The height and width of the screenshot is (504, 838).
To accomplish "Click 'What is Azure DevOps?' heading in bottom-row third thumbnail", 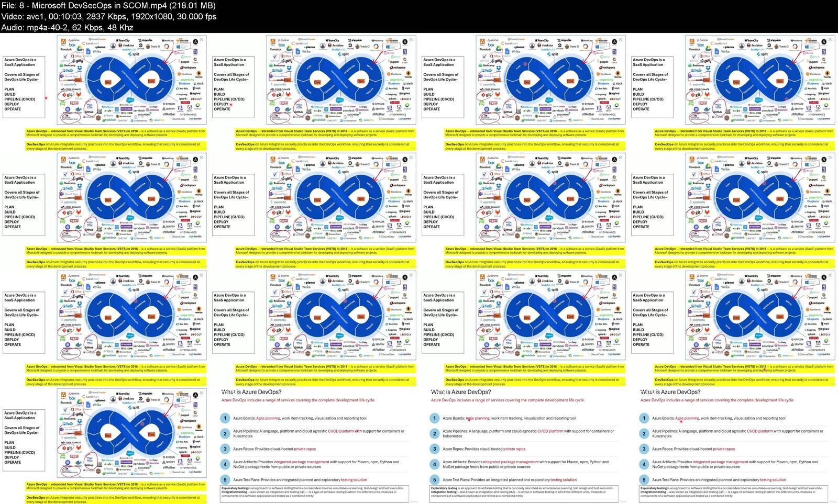I will click(x=461, y=392).
